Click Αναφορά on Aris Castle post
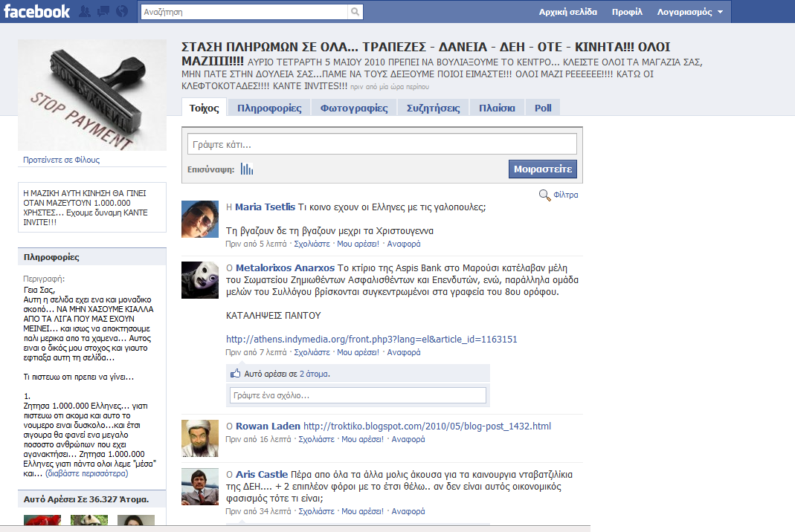Viewport: 795px width, 532px height. tap(408, 512)
